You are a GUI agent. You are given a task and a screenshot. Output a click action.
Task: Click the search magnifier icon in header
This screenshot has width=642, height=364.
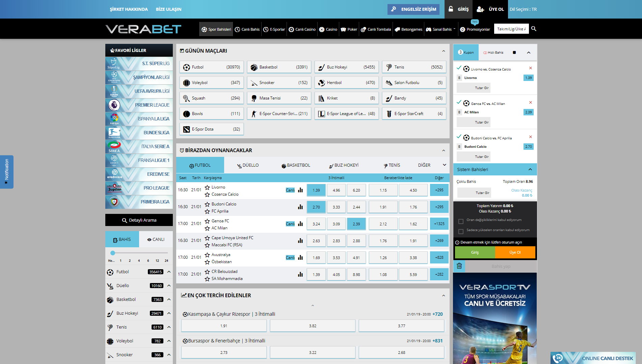tap(534, 29)
